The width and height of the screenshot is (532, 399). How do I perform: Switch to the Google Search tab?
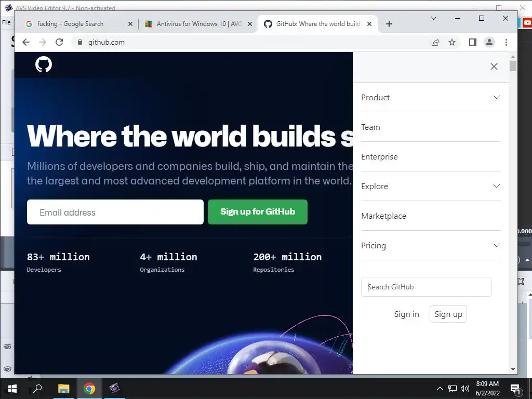pos(78,24)
